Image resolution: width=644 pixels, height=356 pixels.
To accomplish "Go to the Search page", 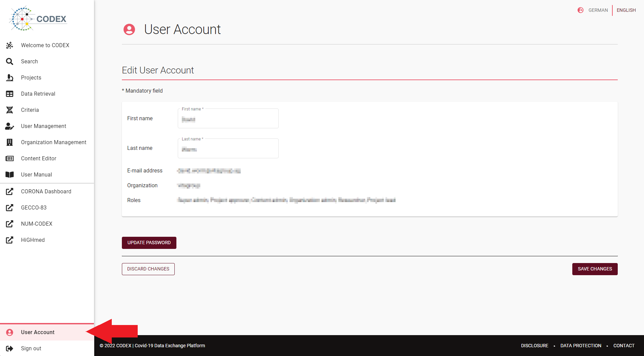I will point(47,61).
